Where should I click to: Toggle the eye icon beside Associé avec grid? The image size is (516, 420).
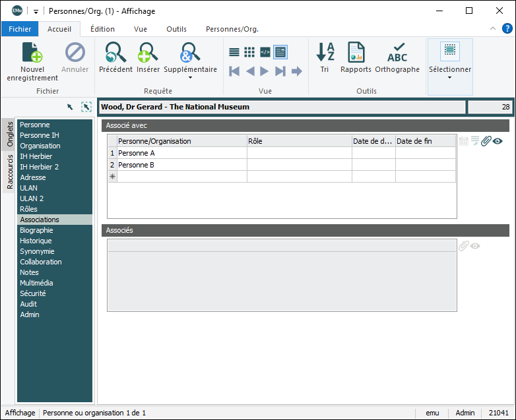[498, 140]
